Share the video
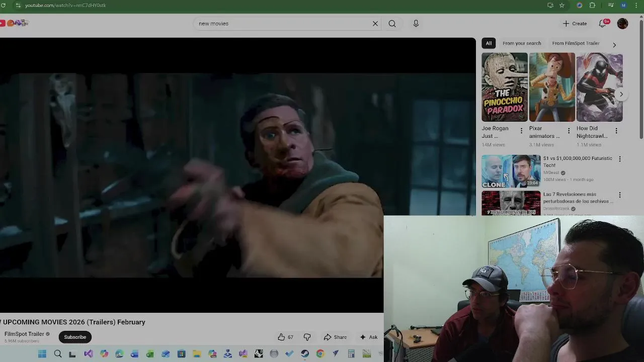644x362 pixels. point(335,337)
